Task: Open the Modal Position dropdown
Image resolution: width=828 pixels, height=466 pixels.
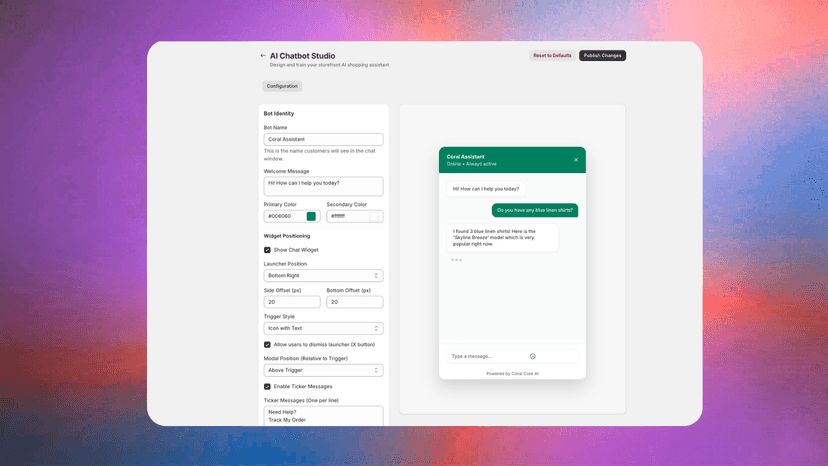Action: [323, 370]
